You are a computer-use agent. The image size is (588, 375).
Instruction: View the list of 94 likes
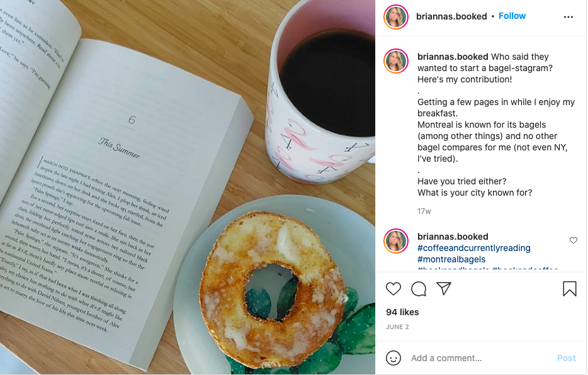(402, 312)
